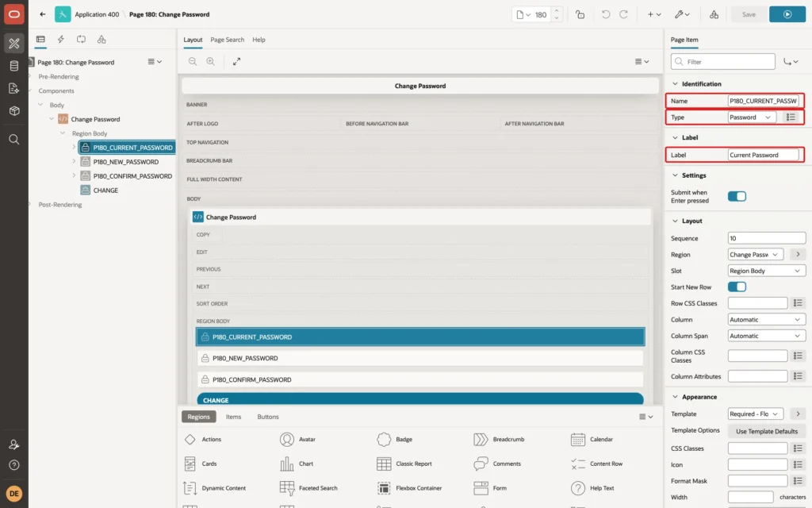
Task: Open administration user icon in sidebar
Action: 14,444
